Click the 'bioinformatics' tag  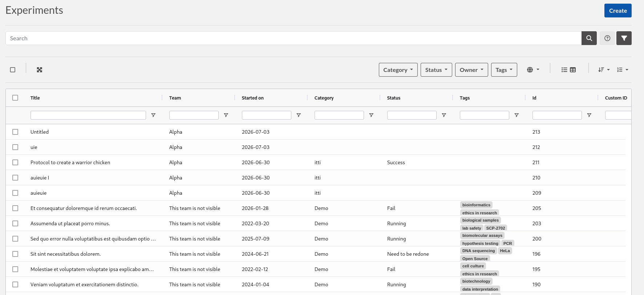[x=476, y=205]
